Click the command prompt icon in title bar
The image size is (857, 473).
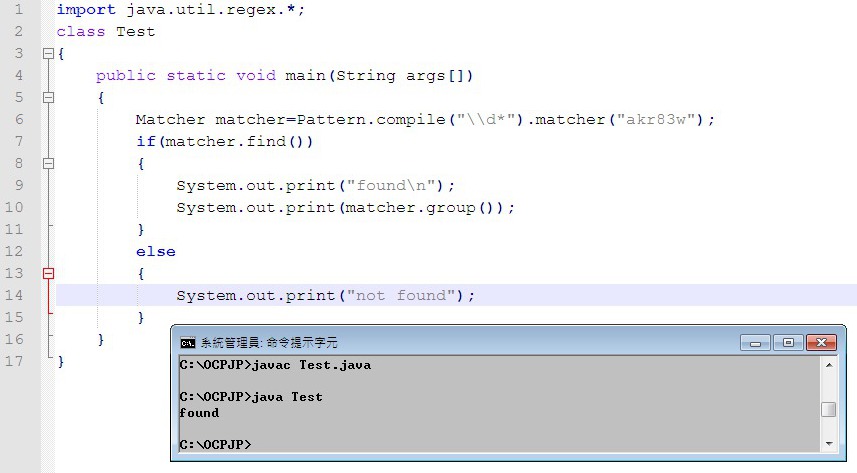coord(187,342)
